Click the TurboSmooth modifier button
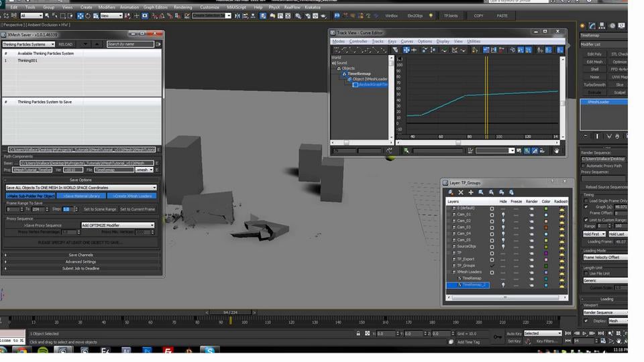This screenshot has width=644, height=362. coord(594,84)
